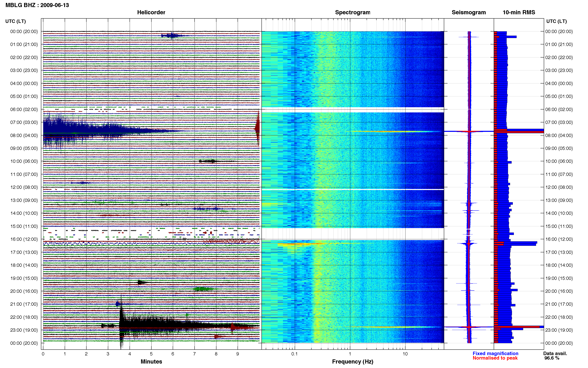Click the 'Minutes' x-axis label
The width and height of the screenshot is (588, 368).
[151, 361]
